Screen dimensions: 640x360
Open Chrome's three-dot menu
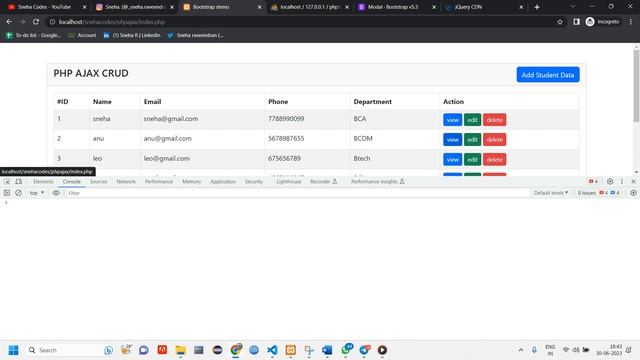point(631,22)
